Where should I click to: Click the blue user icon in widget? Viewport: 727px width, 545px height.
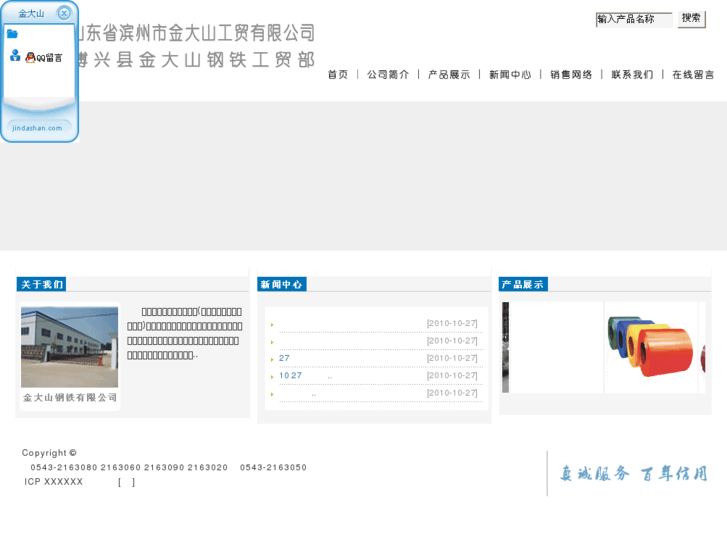pos(14,56)
